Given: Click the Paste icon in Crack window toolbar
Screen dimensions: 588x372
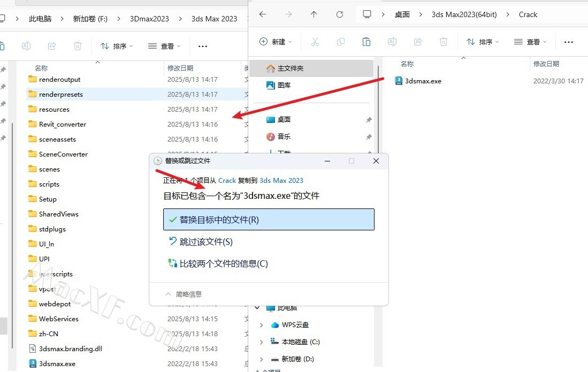Looking at the screenshot, I should coord(366,42).
